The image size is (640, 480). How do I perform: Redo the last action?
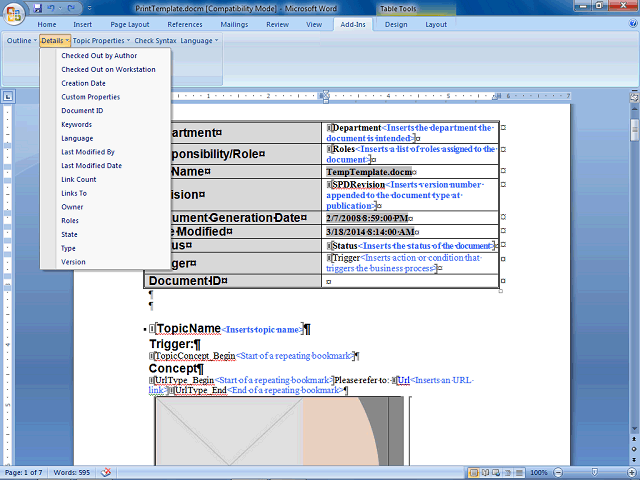[x=71, y=8]
